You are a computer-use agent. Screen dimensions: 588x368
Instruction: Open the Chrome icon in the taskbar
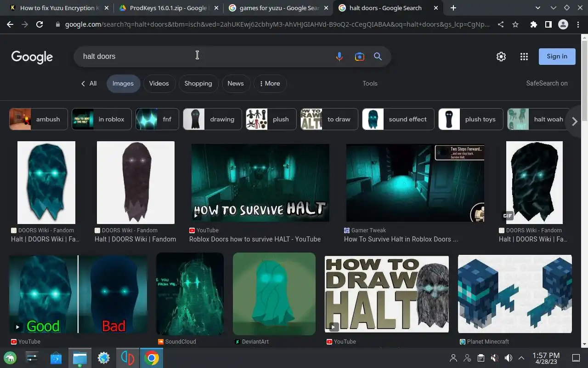[151, 358]
